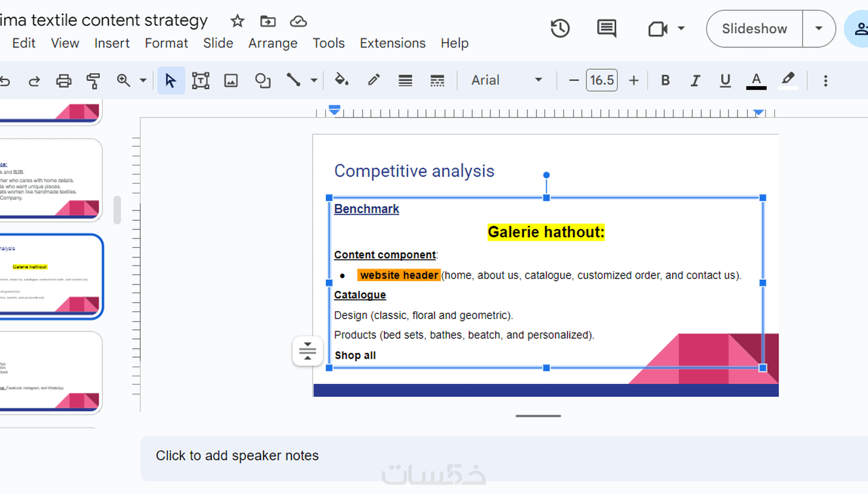This screenshot has height=495, width=868.
Task: Click the Move to folder icon
Action: 268,21
